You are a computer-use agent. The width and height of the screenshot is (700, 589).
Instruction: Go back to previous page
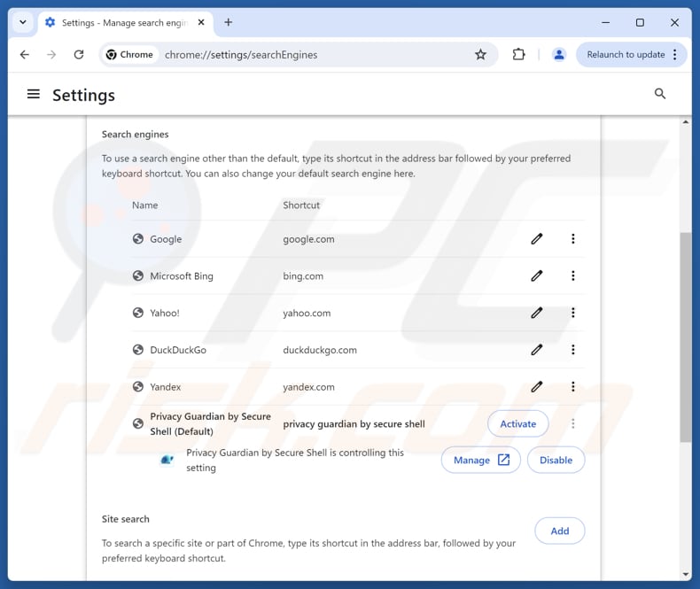(x=25, y=54)
